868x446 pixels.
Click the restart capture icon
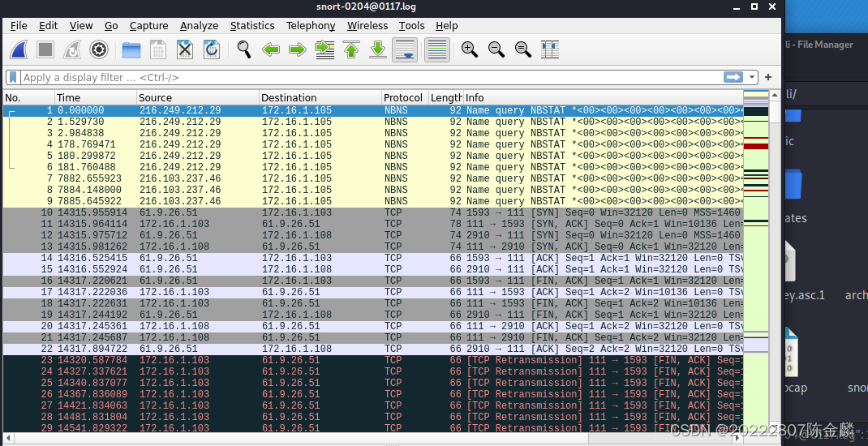(72, 49)
